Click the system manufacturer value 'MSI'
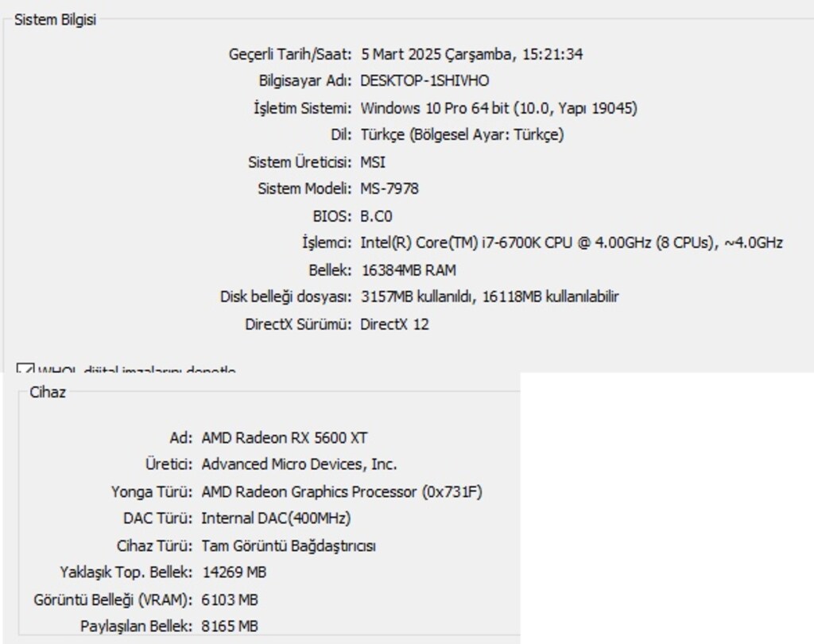 373,162
